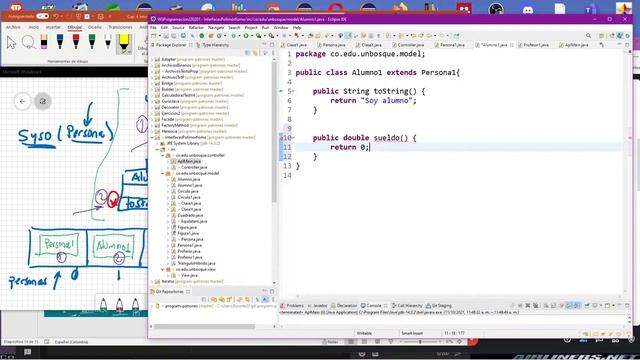Screen dimensions: 640x360
Task: Collapse the src folder node
Action: tap(157, 149)
